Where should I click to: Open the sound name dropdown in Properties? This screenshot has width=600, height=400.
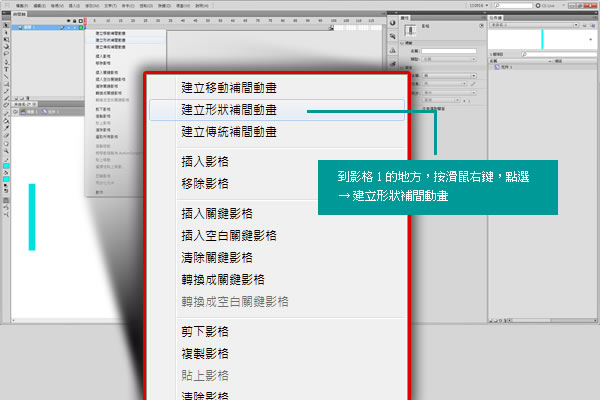coord(449,76)
